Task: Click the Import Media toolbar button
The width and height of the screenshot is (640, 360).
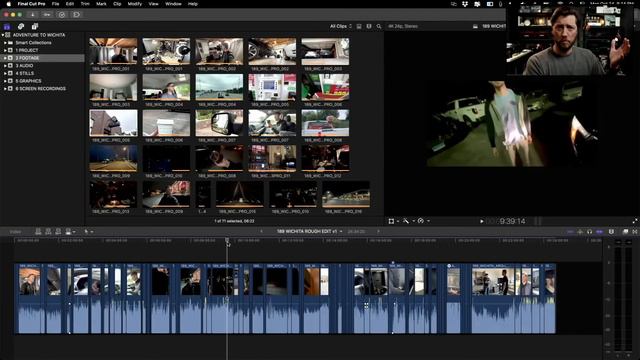Action: pyautogui.click(x=32, y=15)
